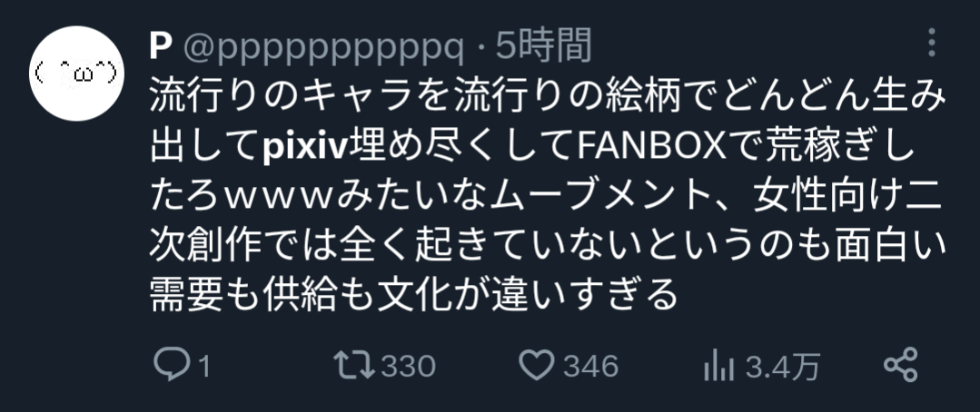Open the reply speech bubble icon
This screenshot has width=980, height=412.
[169, 365]
